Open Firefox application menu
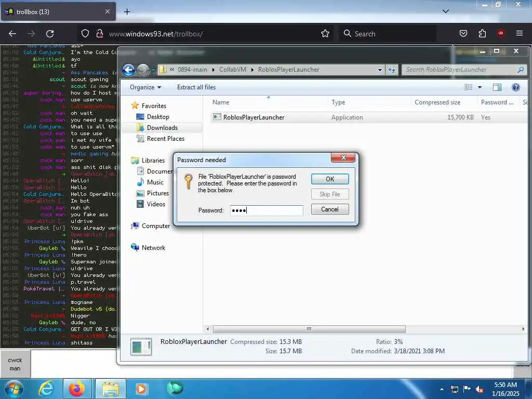This screenshot has height=399, width=532. [519, 33]
